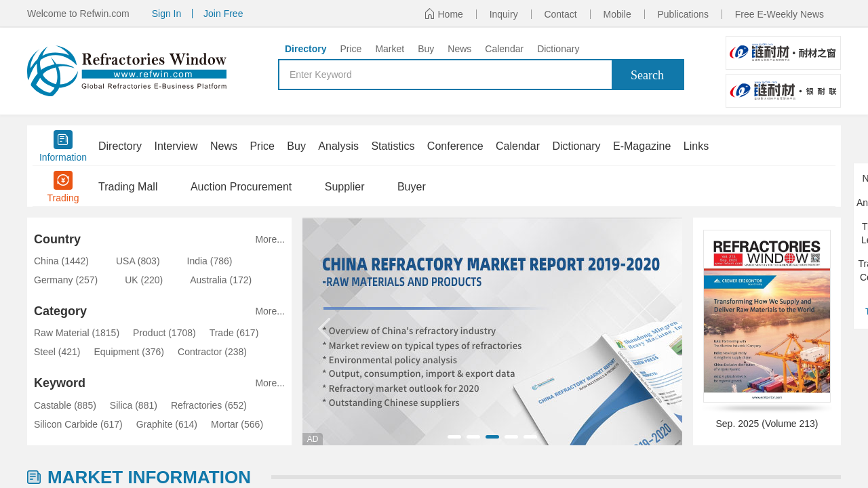868x488 pixels.
Task: Select the second carousel slide indicator
Action: click(x=473, y=436)
